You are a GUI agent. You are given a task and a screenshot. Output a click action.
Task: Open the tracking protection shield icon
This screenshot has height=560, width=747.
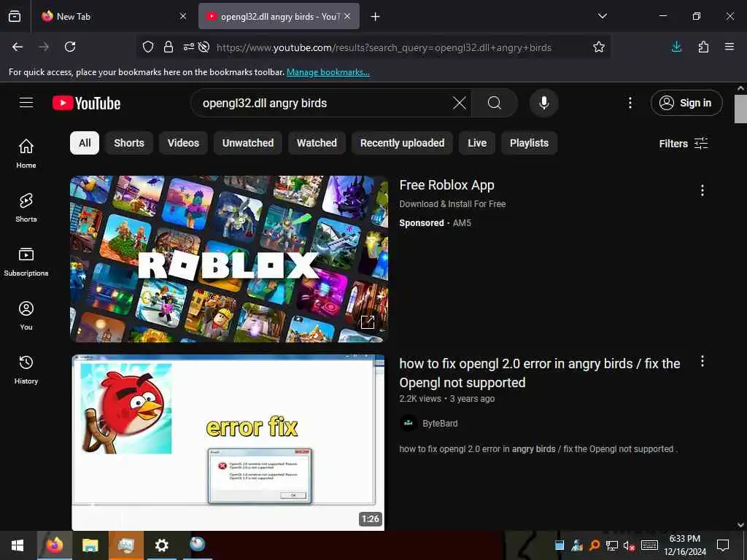point(148,47)
